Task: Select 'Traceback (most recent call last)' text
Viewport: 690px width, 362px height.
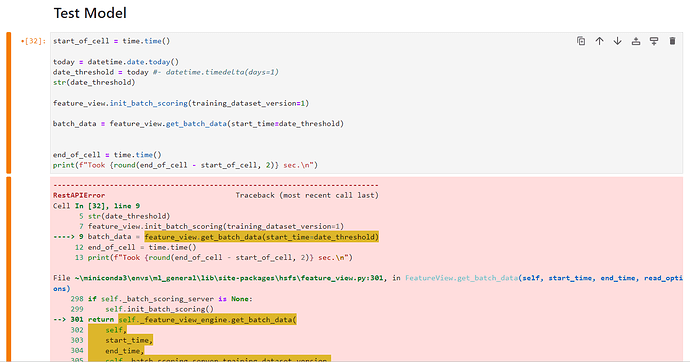Action: coord(307,195)
